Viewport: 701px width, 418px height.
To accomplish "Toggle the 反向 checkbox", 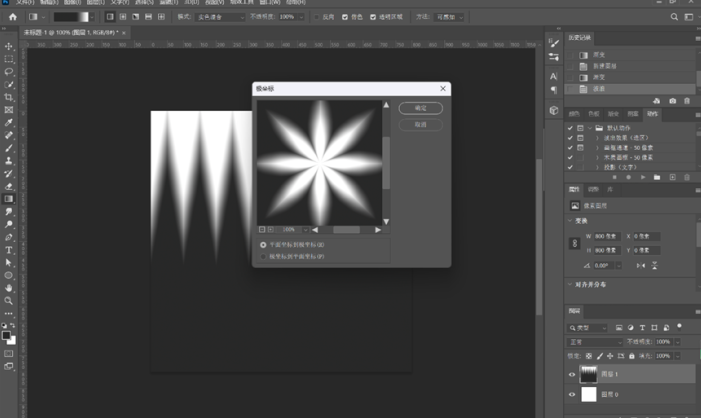I will pyautogui.click(x=318, y=17).
